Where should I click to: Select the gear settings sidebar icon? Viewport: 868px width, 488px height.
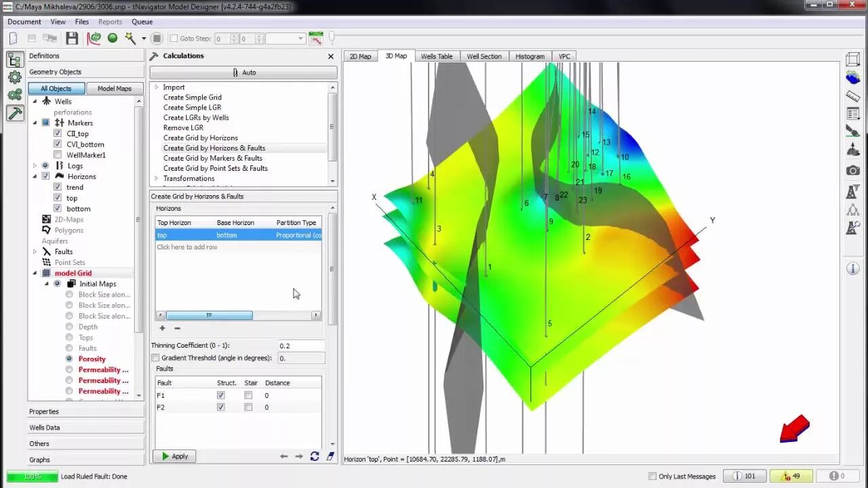(15, 78)
